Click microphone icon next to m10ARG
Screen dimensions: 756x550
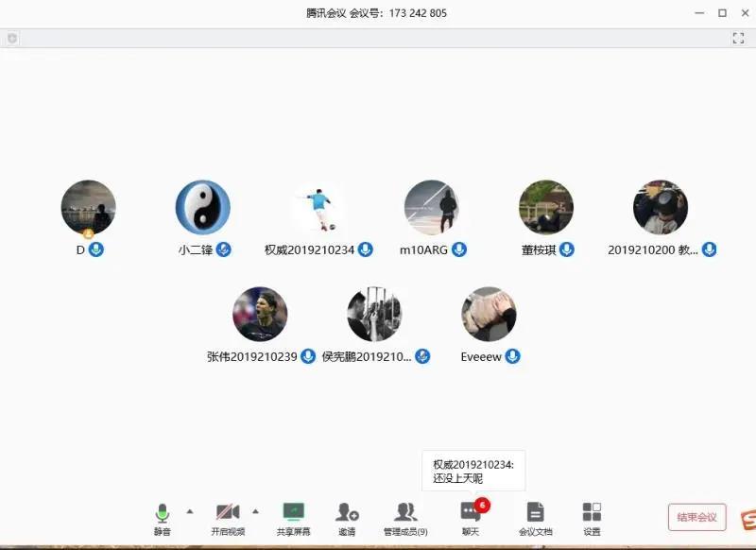[x=459, y=249]
